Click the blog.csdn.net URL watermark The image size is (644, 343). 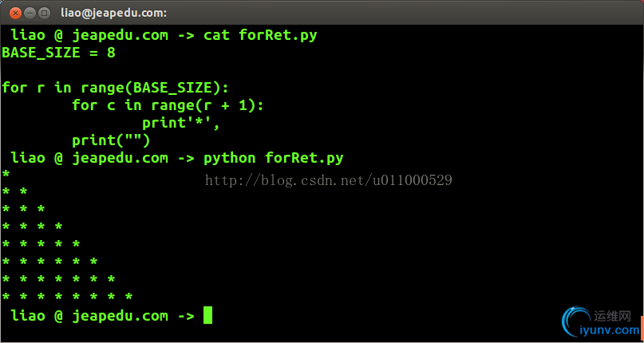(329, 180)
